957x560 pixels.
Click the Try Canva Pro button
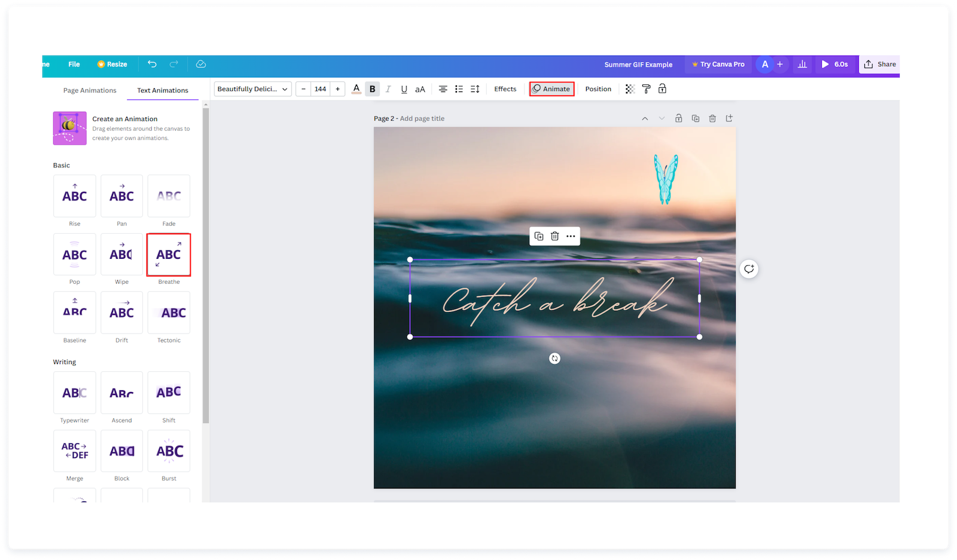pyautogui.click(x=718, y=64)
